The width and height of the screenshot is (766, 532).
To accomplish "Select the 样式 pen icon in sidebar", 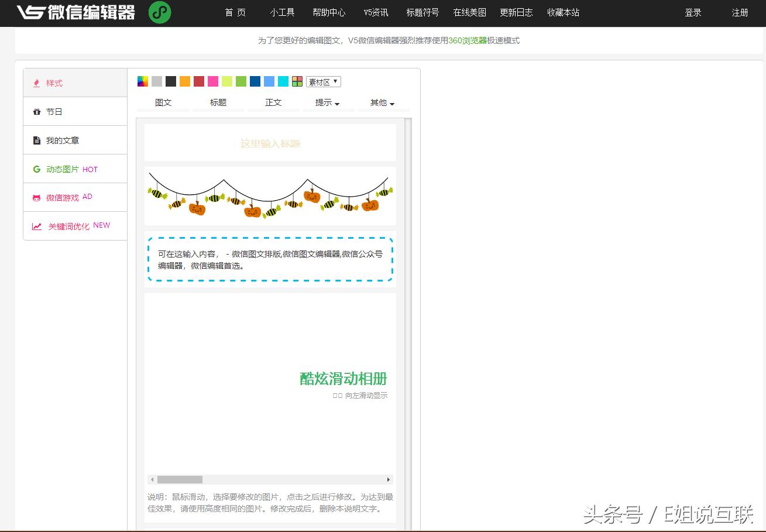I will point(36,83).
